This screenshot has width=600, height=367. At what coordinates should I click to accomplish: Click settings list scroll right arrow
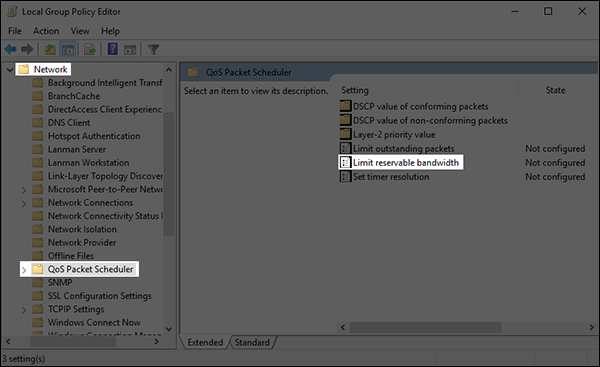pyautogui.click(x=592, y=327)
